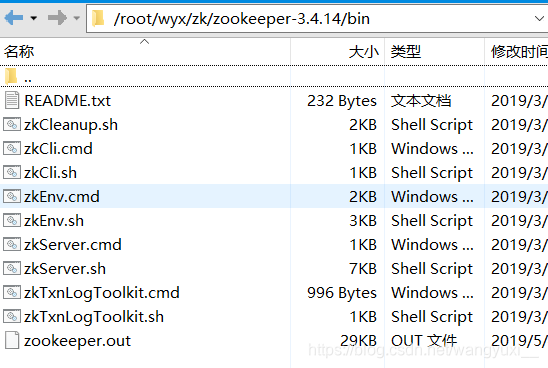Click the zkCleanup.sh script icon
The image size is (548, 368).
coord(12,124)
